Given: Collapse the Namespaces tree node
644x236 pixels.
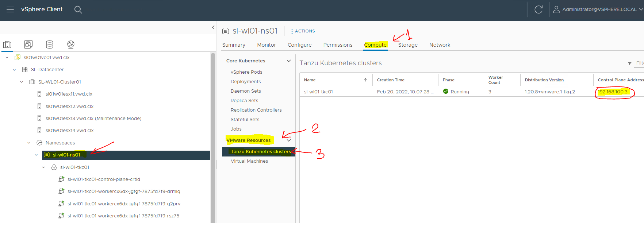Looking at the screenshot, I should (29, 143).
